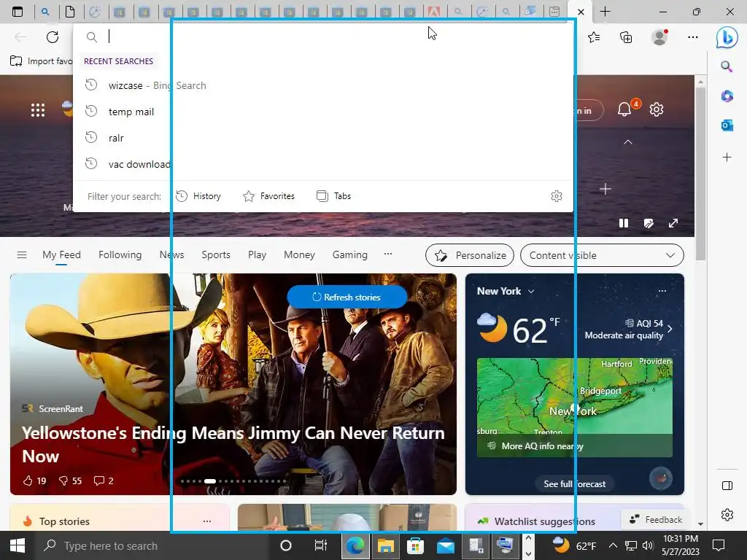
Task: Open Mail app in taskbar
Action: click(x=446, y=545)
